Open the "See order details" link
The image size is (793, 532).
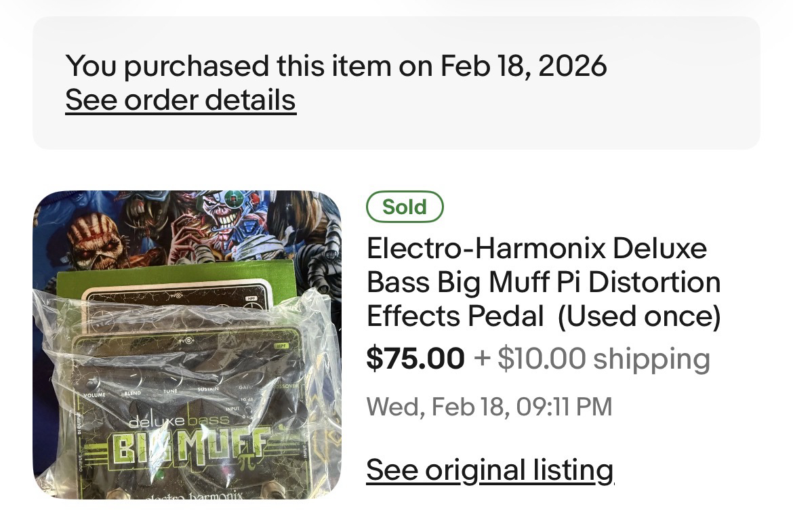tap(180, 100)
